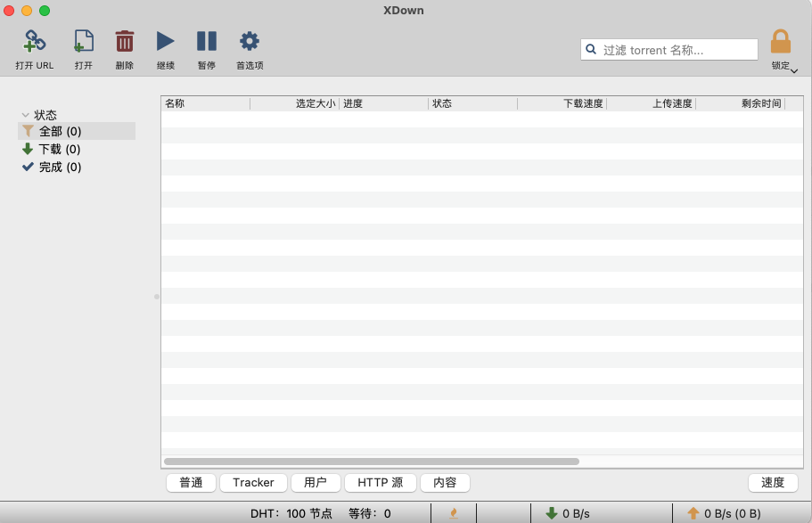Screen dimensions: 812x523
Task: Select the 全部 (0) filter
Action: tap(77, 131)
